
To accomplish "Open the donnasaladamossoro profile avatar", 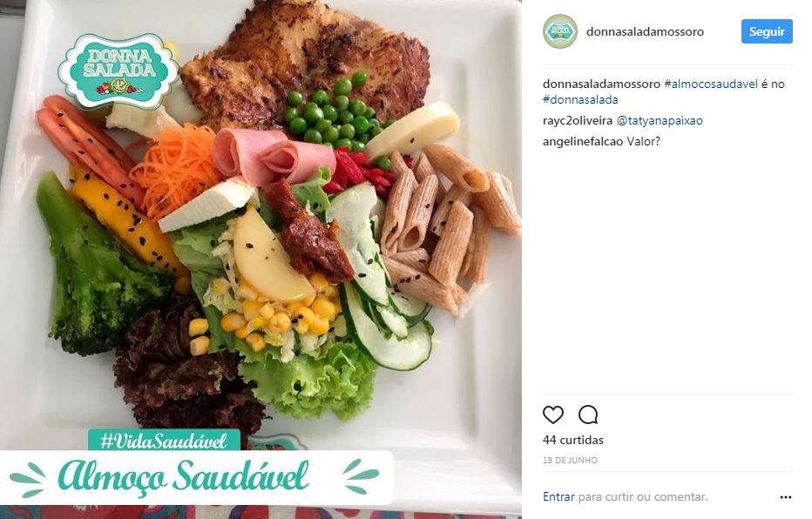I will click(x=560, y=31).
